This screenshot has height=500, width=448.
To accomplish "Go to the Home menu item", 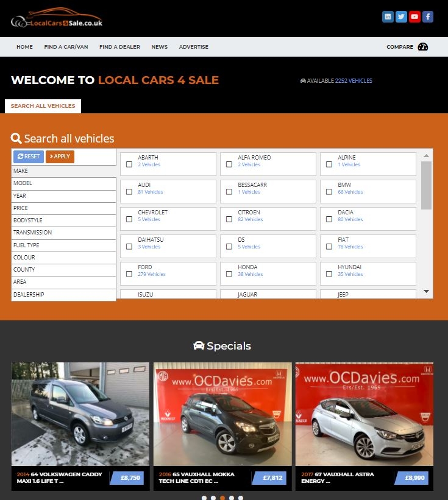I will pos(24,47).
